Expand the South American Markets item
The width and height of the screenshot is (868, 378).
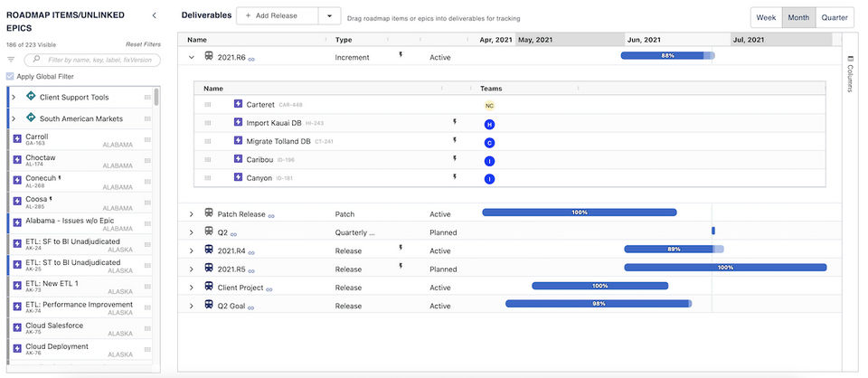(x=14, y=118)
